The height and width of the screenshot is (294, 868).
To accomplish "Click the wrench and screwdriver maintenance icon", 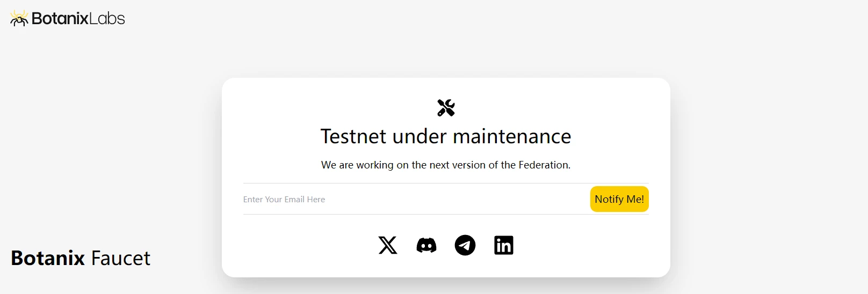I will point(446,108).
